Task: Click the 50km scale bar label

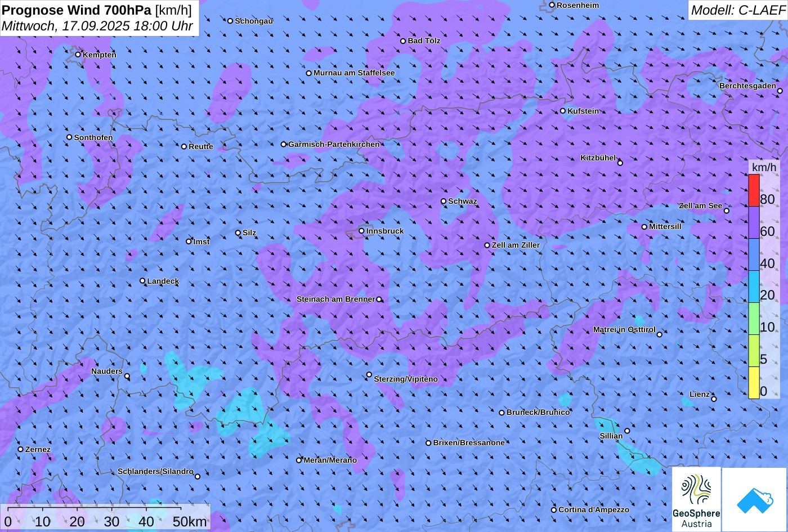Action: 190,521
